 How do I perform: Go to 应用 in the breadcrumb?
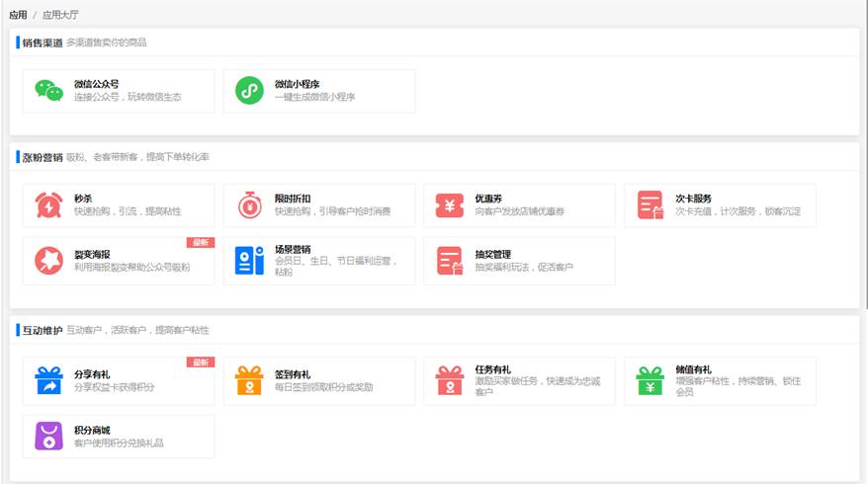18,15
